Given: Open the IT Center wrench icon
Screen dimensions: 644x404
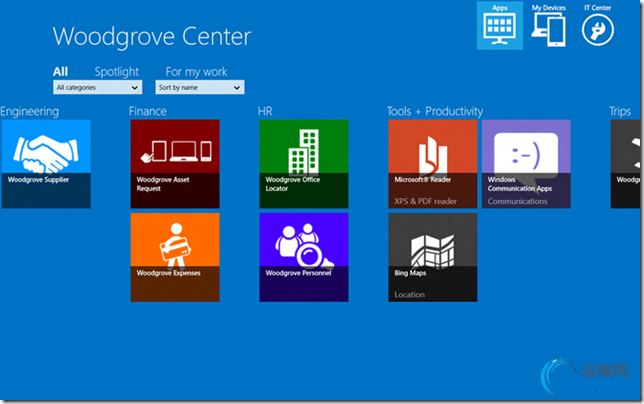Looking at the screenshot, I should click(598, 25).
